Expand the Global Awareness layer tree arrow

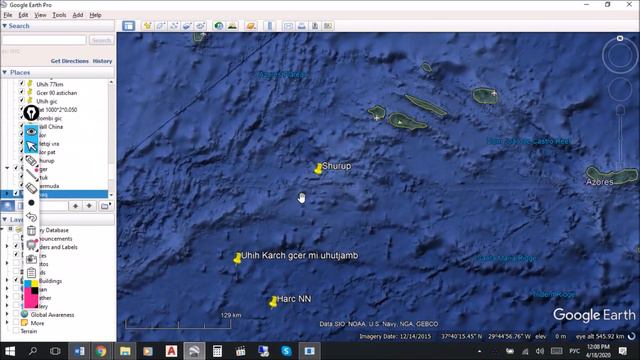(x=7, y=314)
